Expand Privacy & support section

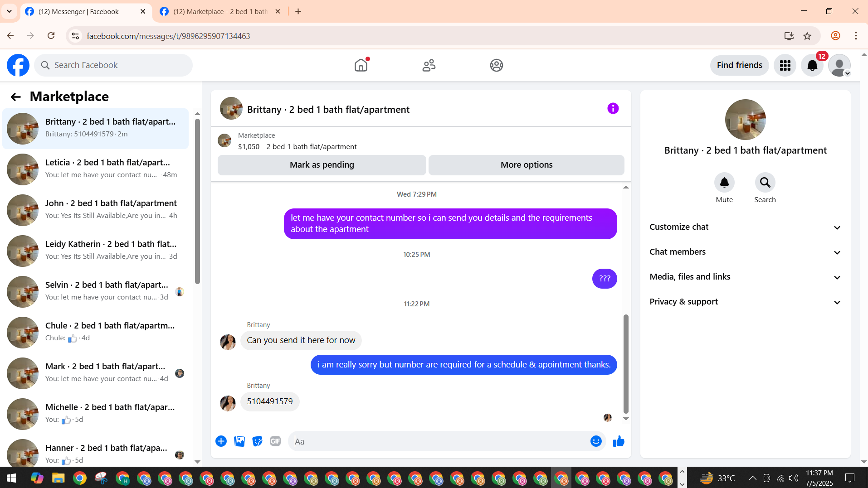click(746, 302)
